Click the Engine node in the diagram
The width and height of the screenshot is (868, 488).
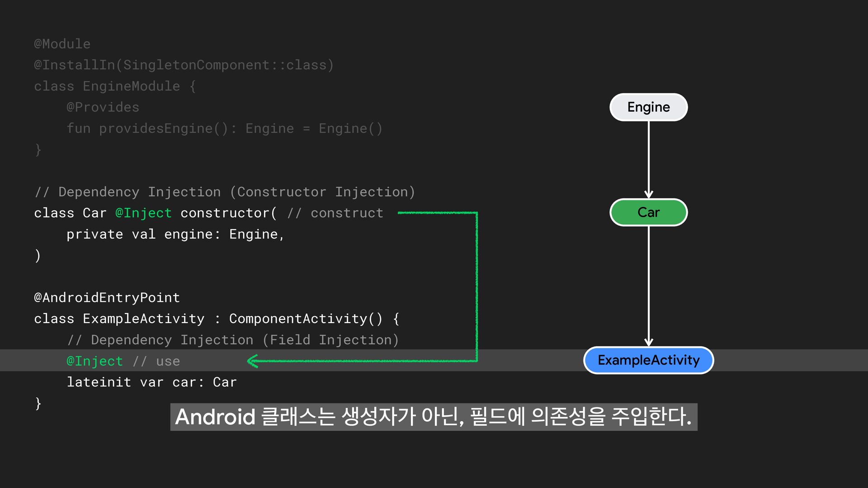pyautogui.click(x=648, y=107)
